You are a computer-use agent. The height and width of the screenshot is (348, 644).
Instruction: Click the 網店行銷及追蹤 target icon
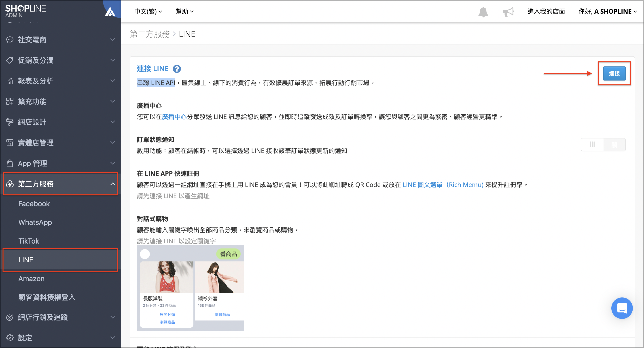pyautogui.click(x=10, y=317)
